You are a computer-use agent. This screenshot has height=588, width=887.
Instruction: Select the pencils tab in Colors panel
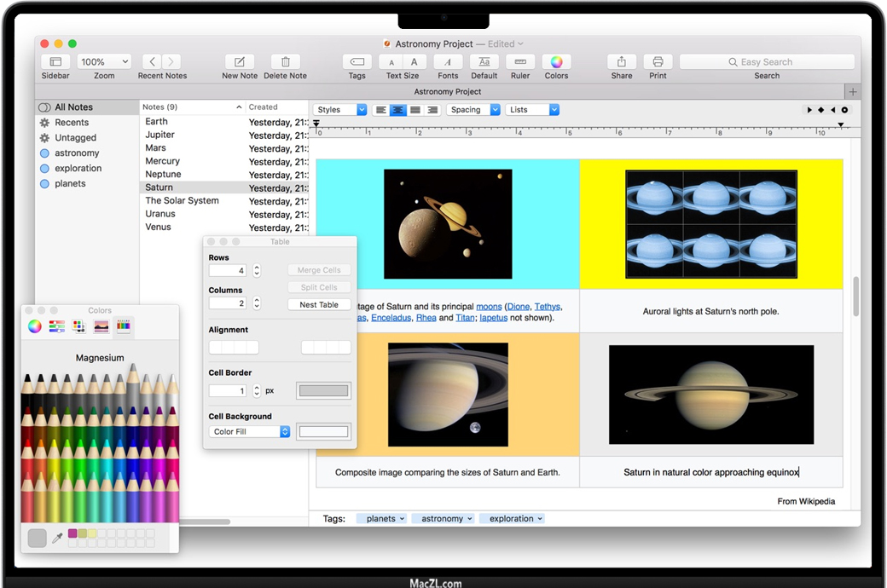pos(124,326)
